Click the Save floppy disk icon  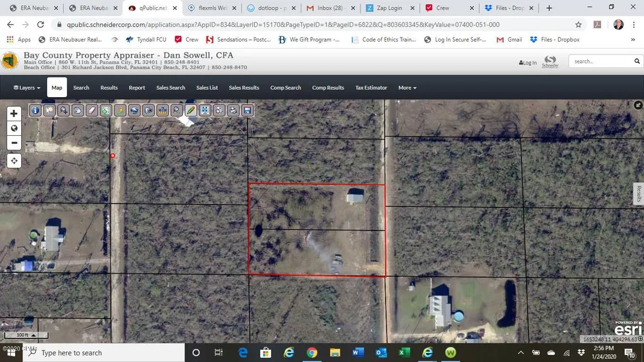click(x=247, y=110)
